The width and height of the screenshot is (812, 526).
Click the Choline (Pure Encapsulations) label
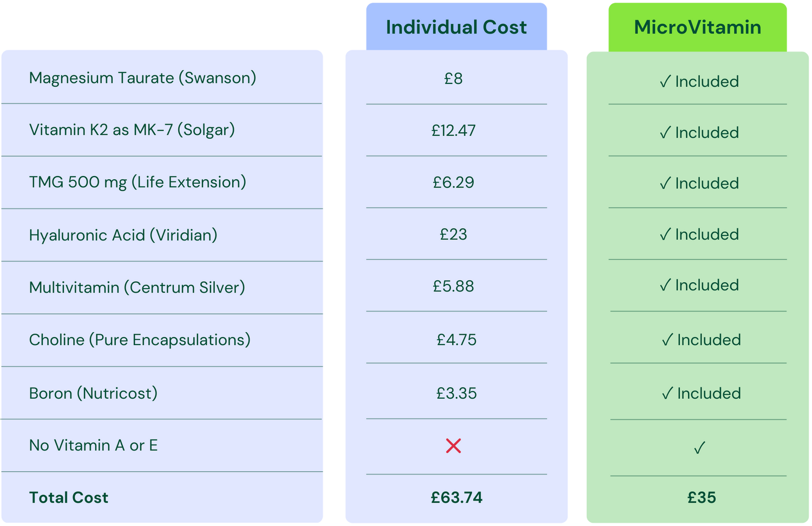point(140,340)
